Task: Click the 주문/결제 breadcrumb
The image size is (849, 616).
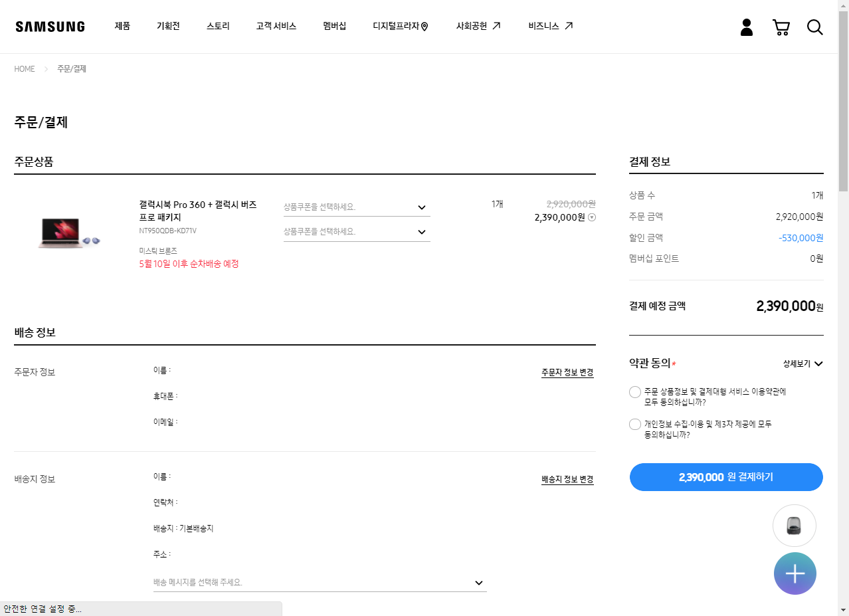Action: coord(72,69)
